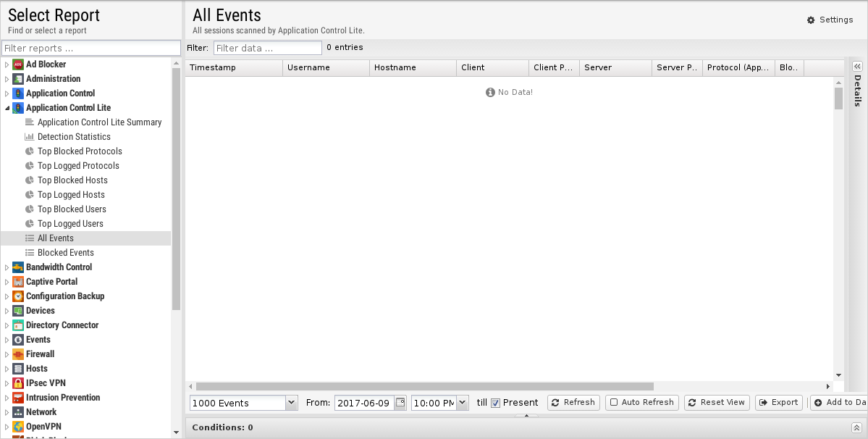Viewport: 868px width, 439px height.
Task: Click the Bandwidth Control icon
Action: 18,267
